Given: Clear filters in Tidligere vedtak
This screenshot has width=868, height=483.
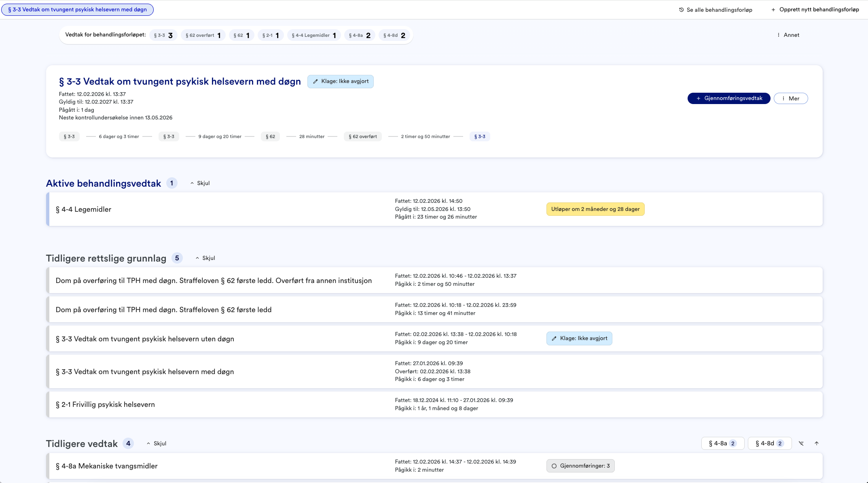Looking at the screenshot, I should point(801,443).
